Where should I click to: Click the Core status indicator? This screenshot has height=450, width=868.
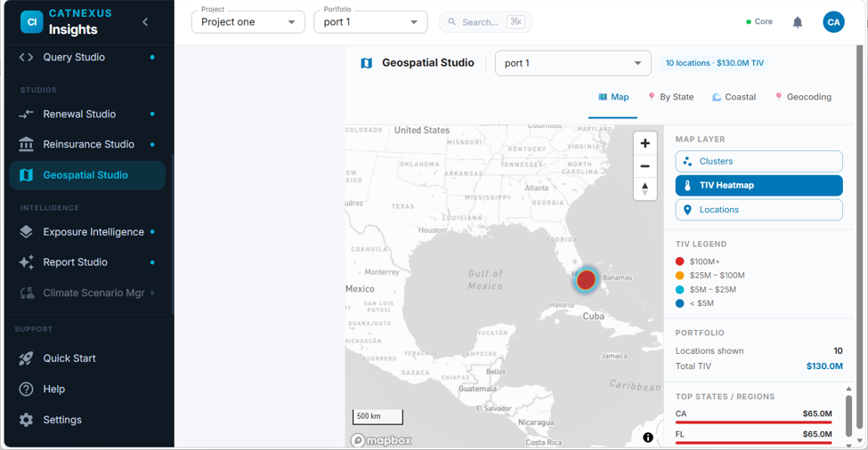pos(759,21)
